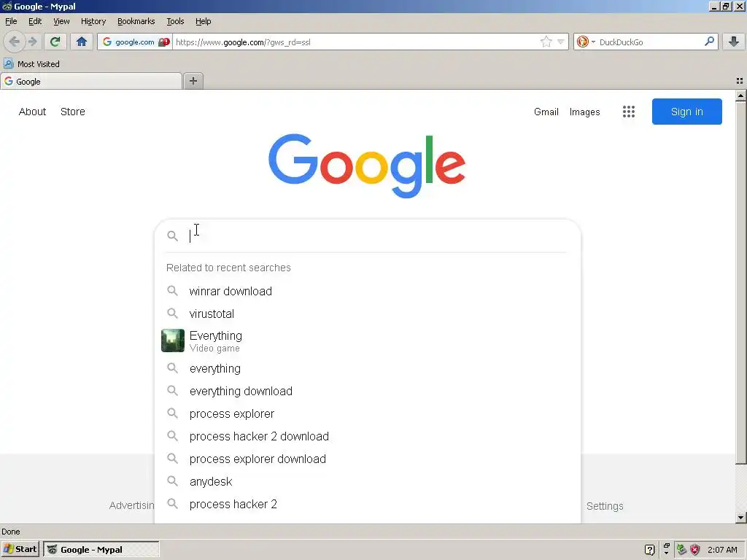Image resolution: width=747 pixels, height=560 pixels.
Task: Open a new tab with plus button
Action: point(193,81)
